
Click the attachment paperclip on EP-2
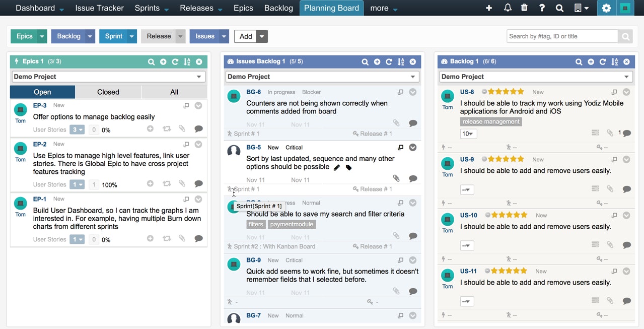tap(182, 184)
